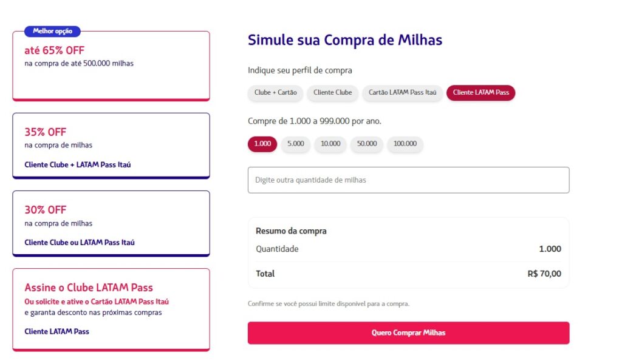The width and height of the screenshot is (622, 364).
Task: Pick the 50.000 miles option
Action: click(367, 144)
